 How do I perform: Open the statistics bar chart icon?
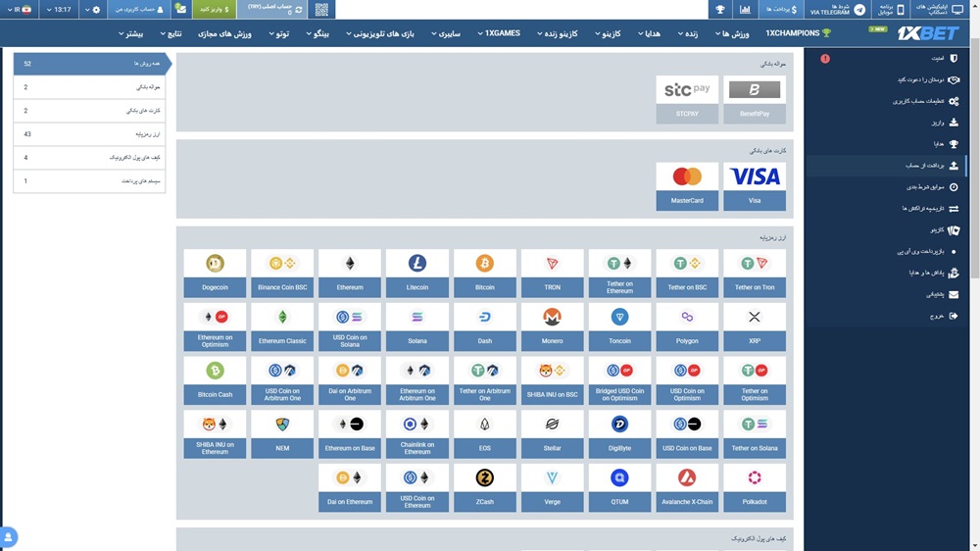point(745,10)
